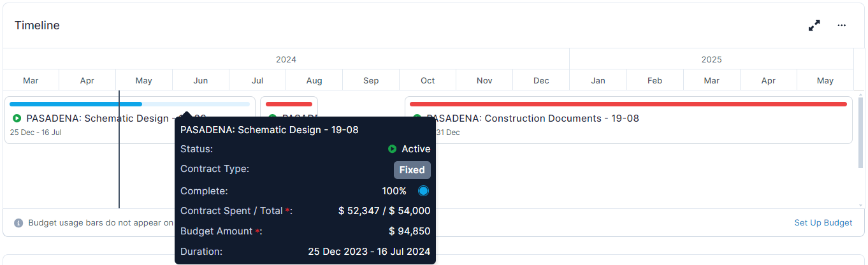
Task: Click the 2024 year header
Action: click(286, 59)
